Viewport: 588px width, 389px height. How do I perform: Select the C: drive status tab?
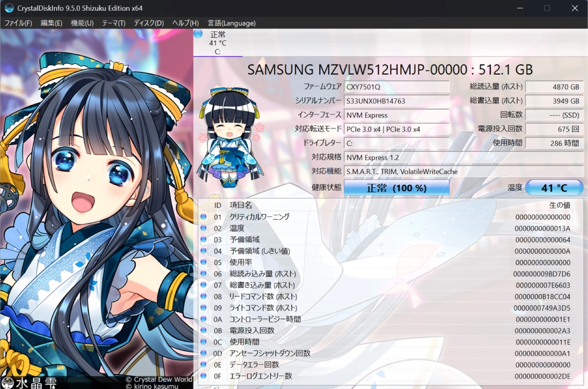[x=218, y=43]
